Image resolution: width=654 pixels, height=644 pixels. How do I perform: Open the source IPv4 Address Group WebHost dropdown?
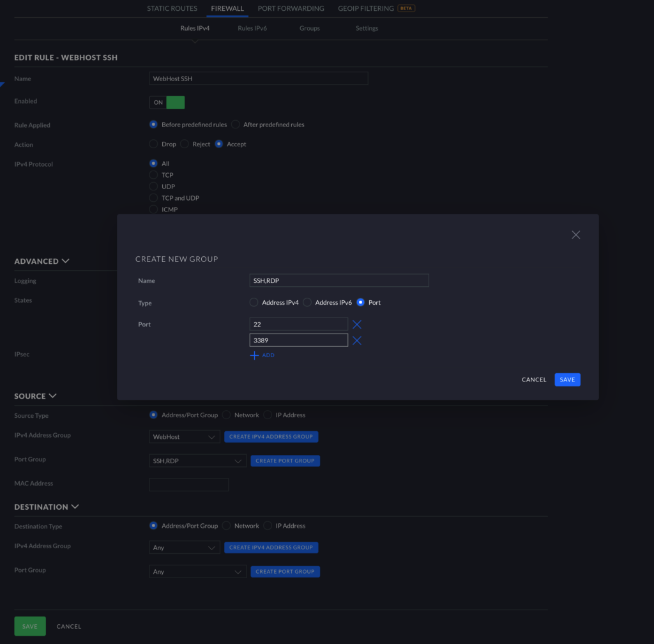pyautogui.click(x=185, y=437)
